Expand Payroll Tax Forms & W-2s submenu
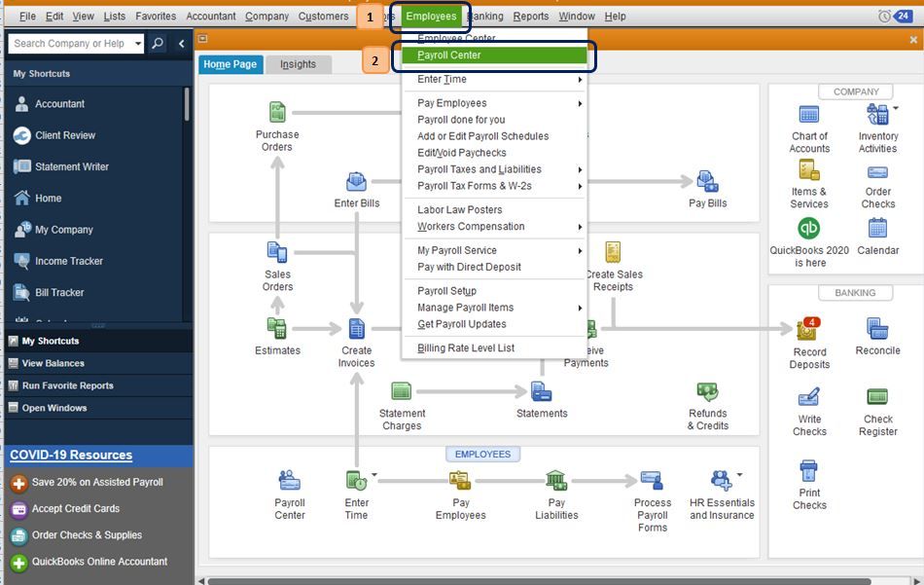924x585 pixels. click(580, 186)
